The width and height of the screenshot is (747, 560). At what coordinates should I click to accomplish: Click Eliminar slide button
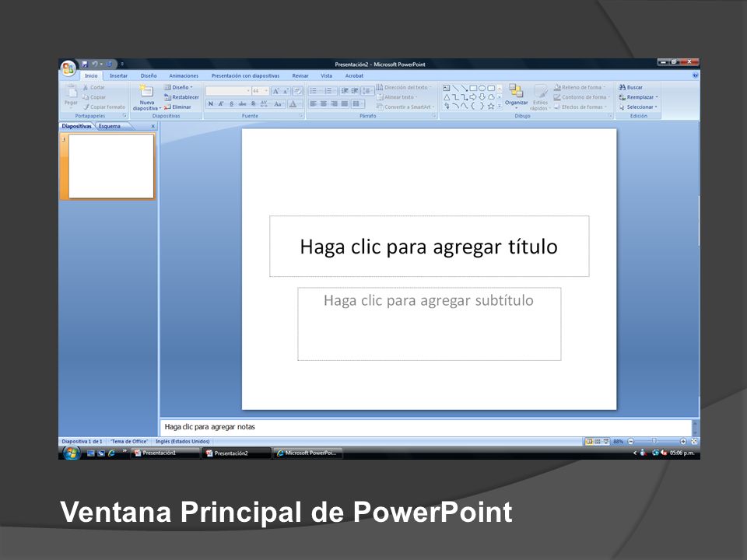coord(177,107)
